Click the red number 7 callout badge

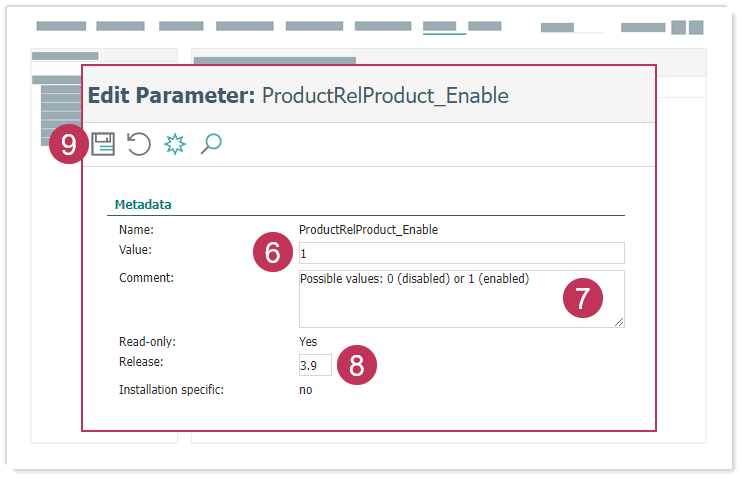(x=583, y=298)
